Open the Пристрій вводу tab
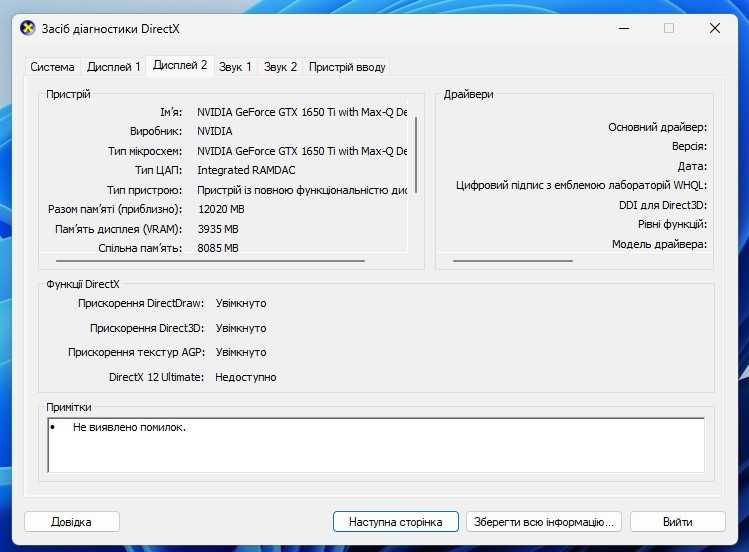749x552 pixels. click(x=347, y=67)
